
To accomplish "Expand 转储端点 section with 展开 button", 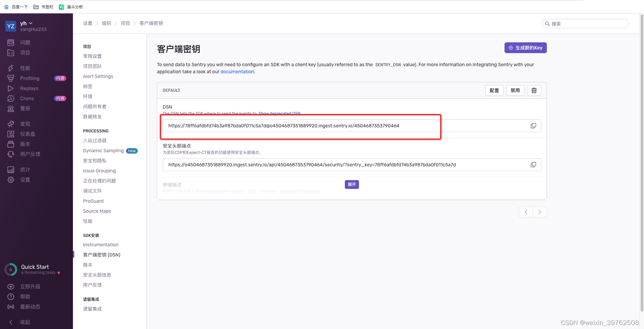I will tap(352, 184).
